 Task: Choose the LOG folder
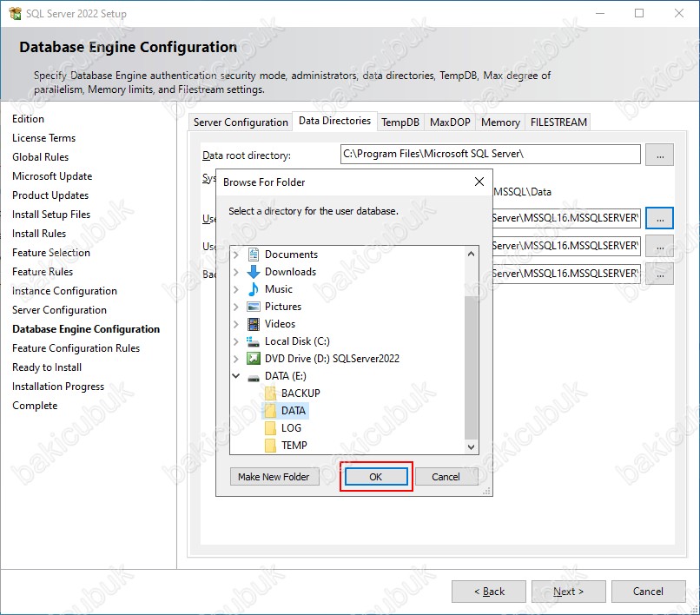point(291,428)
